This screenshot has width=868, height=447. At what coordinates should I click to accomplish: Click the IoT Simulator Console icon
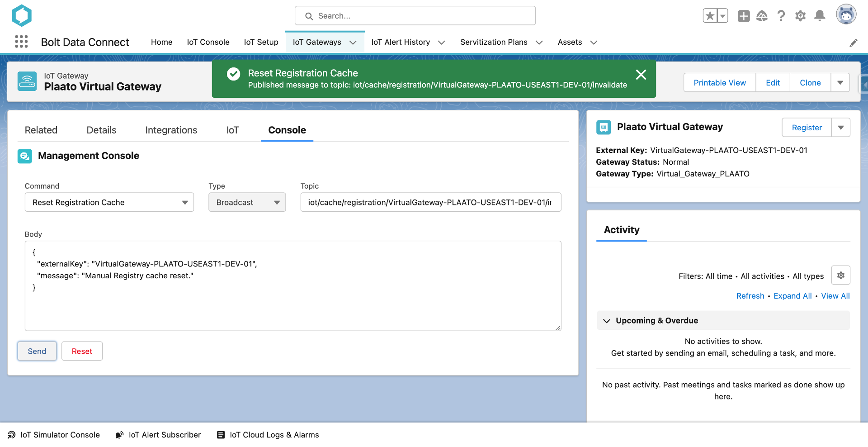(x=12, y=435)
